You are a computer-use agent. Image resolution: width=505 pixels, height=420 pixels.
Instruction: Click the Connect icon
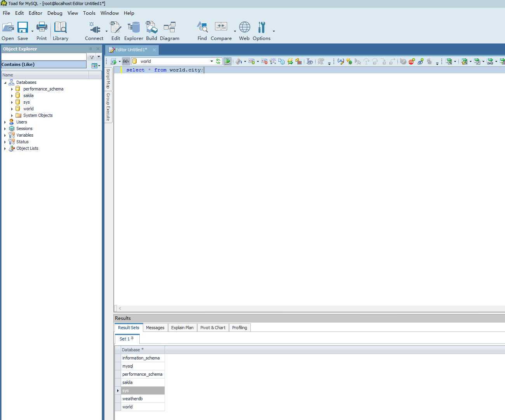coord(94,31)
